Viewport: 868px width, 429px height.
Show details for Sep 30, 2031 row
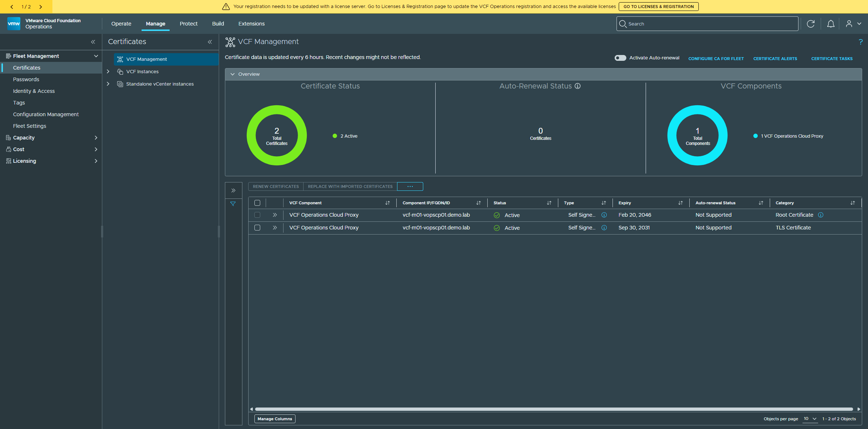click(x=275, y=228)
